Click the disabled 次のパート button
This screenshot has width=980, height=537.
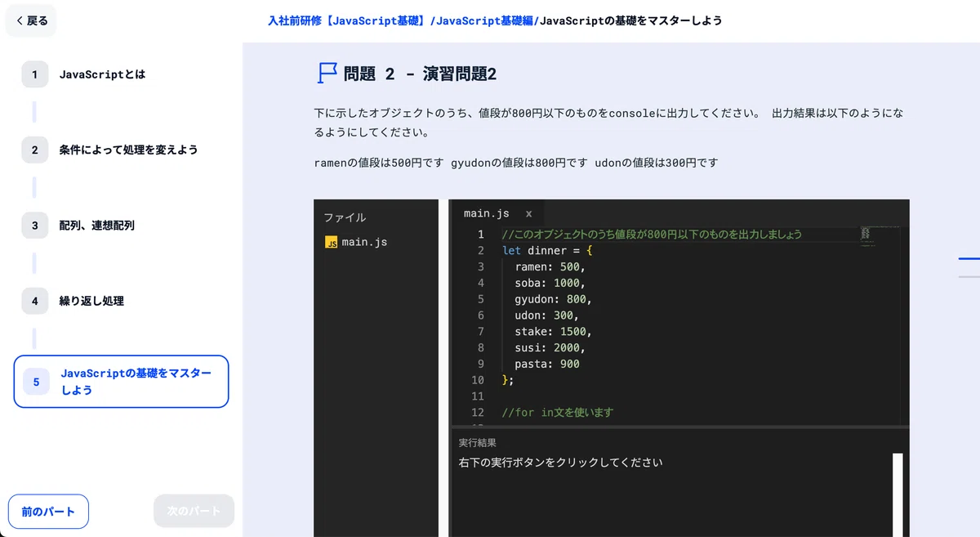tap(194, 512)
